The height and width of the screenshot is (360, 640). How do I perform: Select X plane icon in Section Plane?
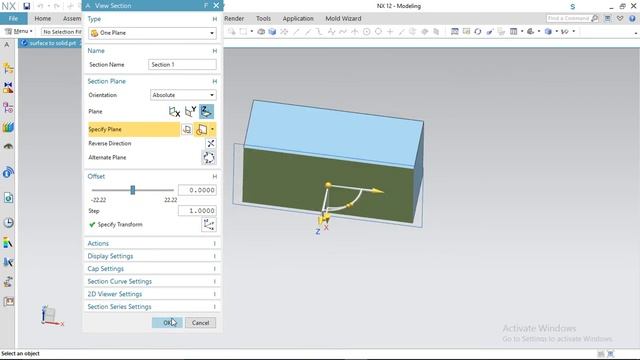[x=174, y=111]
